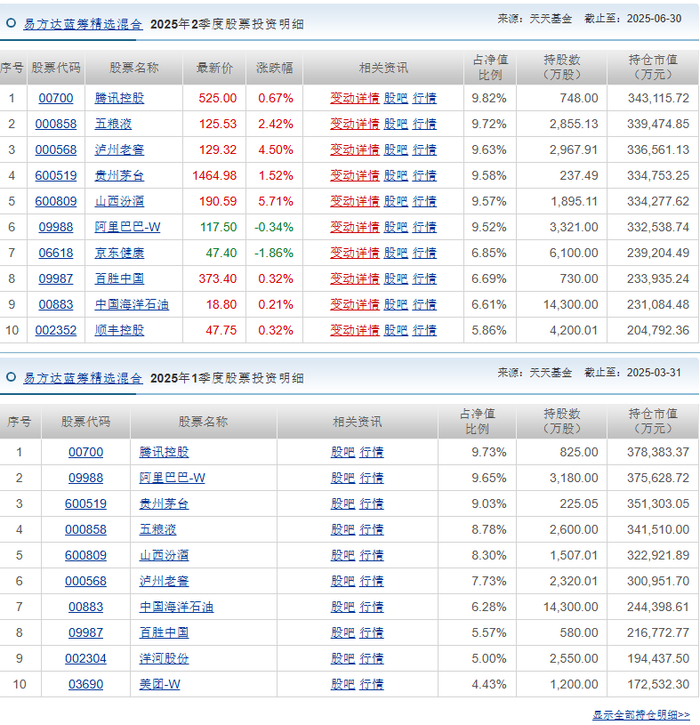Open 百胜中国 name link in Q1 table
This screenshot has width=700, height=725.
pos(164,633)
